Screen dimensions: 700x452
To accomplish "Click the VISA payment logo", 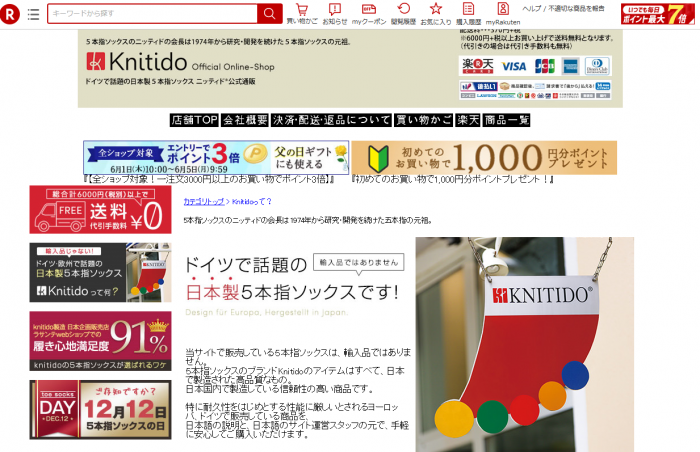I will pos(513,67).
